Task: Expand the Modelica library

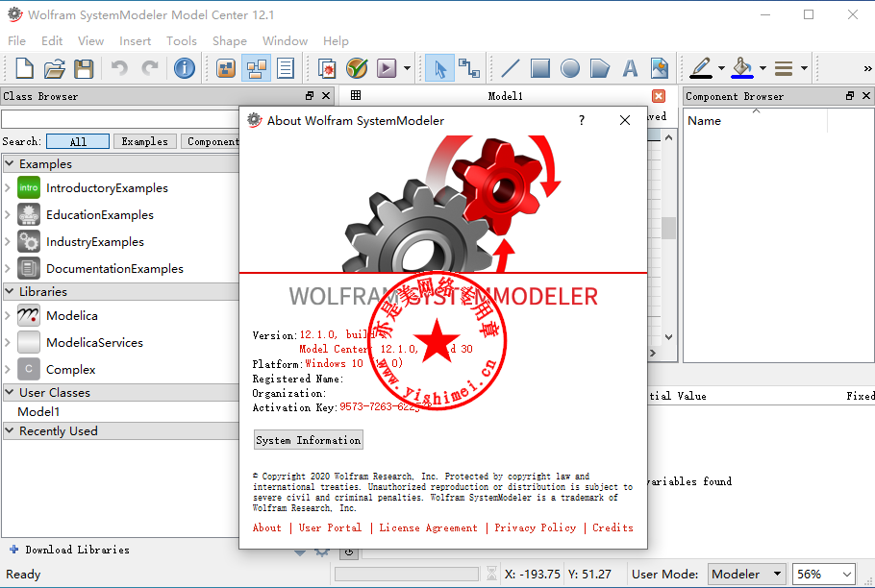Action: point(8,315)
